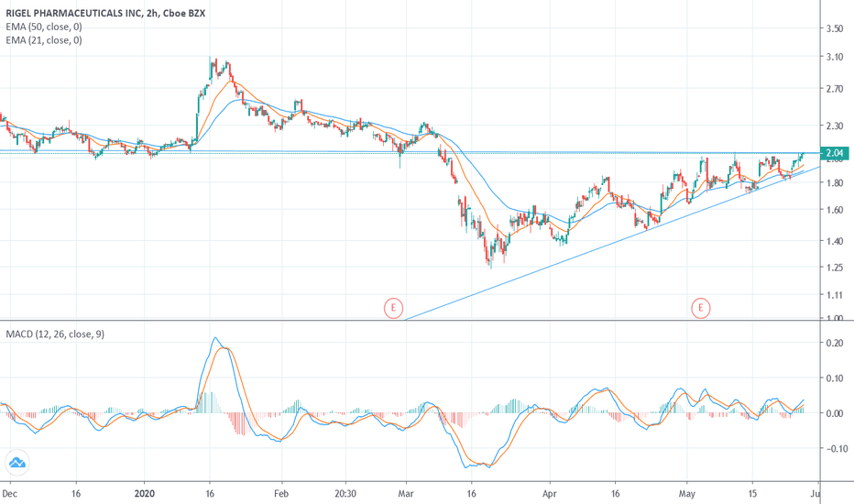The image size is (854, 504).
Task: Open the earnings marker near May
Action: click(x=700, y=308)
